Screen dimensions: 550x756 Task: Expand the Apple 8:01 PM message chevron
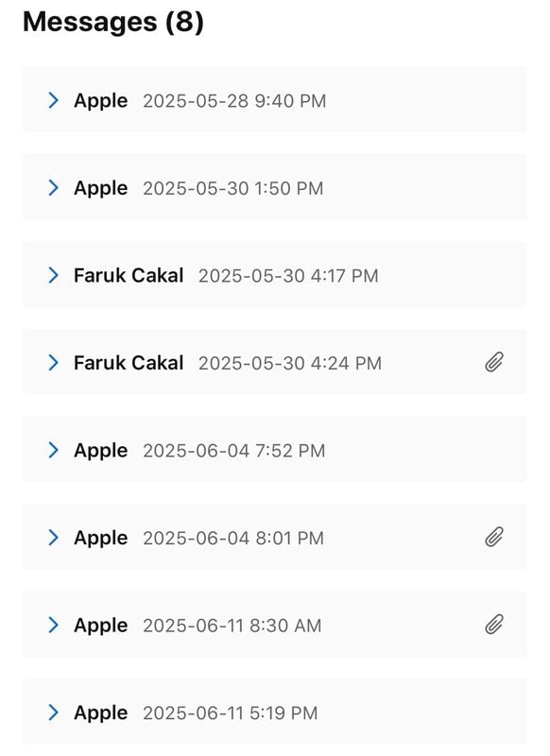tap(54, 537)
